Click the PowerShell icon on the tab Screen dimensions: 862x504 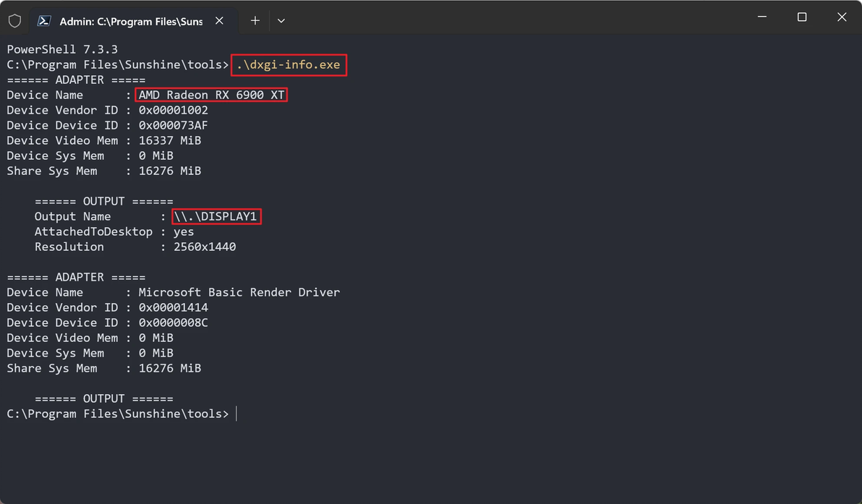(x=44, y=21)
